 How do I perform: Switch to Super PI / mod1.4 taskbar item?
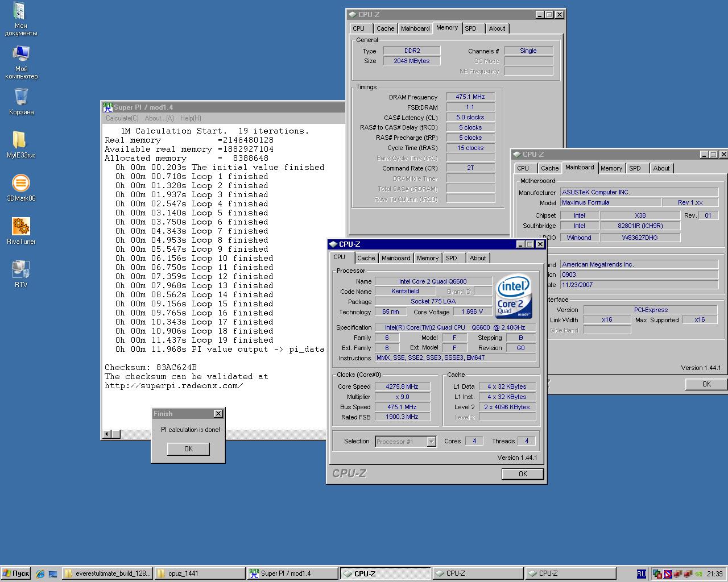coord(292,573)
